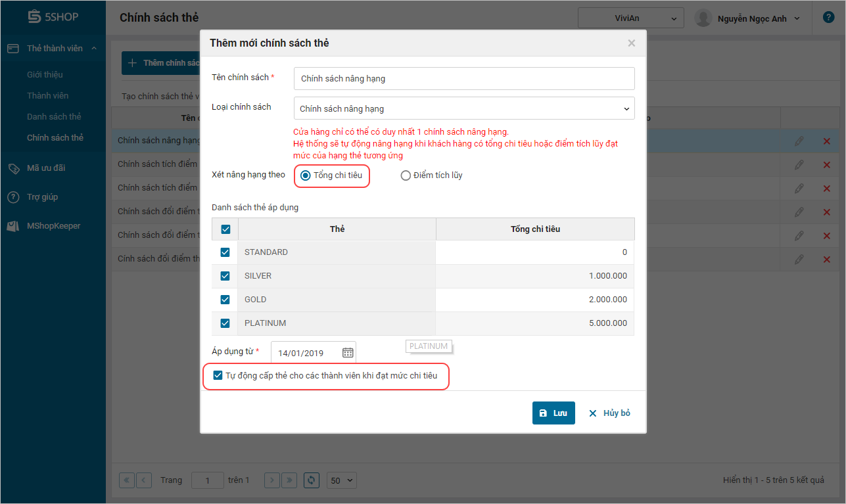The image size is (846, 504).
Task: Open the Loại chính sách dropdown
Action: pos(463,108)
